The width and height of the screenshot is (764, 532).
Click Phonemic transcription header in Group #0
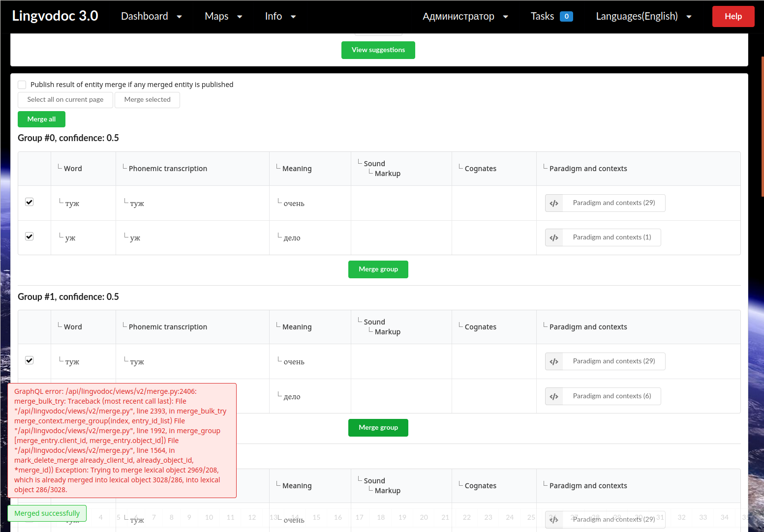[168, 169]
